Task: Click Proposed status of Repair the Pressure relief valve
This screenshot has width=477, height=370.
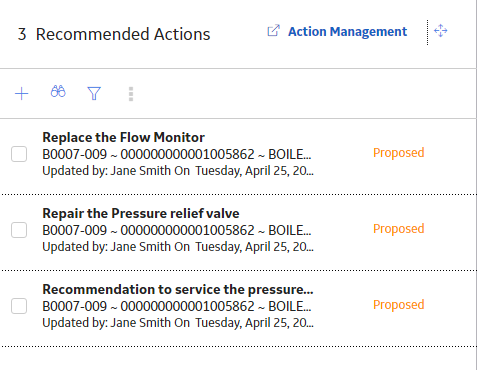Action: [x=399, y=229]
